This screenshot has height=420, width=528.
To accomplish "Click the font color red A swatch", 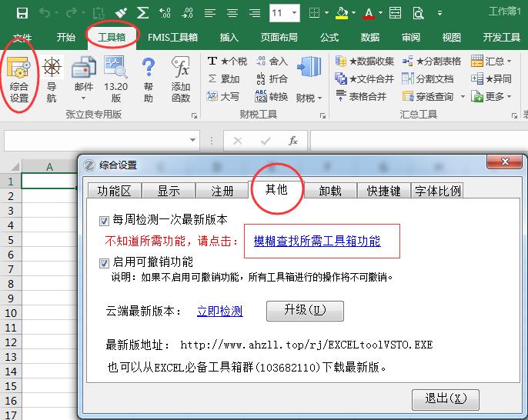I will tap(369, 13).
